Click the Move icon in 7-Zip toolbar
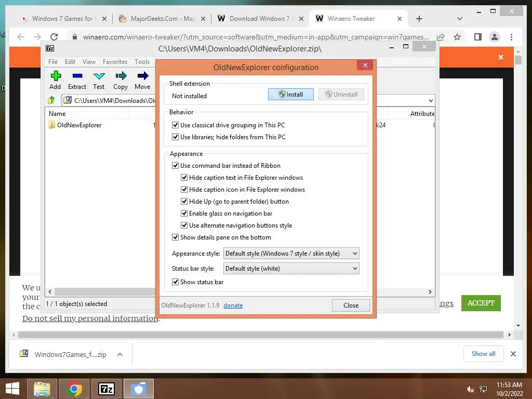This screenshot has height=399, width=532. pos(142,76)
